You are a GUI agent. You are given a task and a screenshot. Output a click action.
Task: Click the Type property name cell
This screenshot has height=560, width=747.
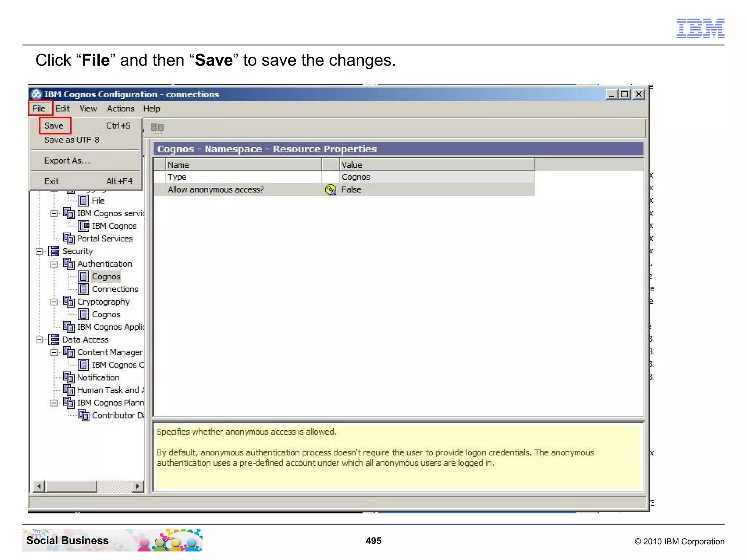(x=244, y=177)
